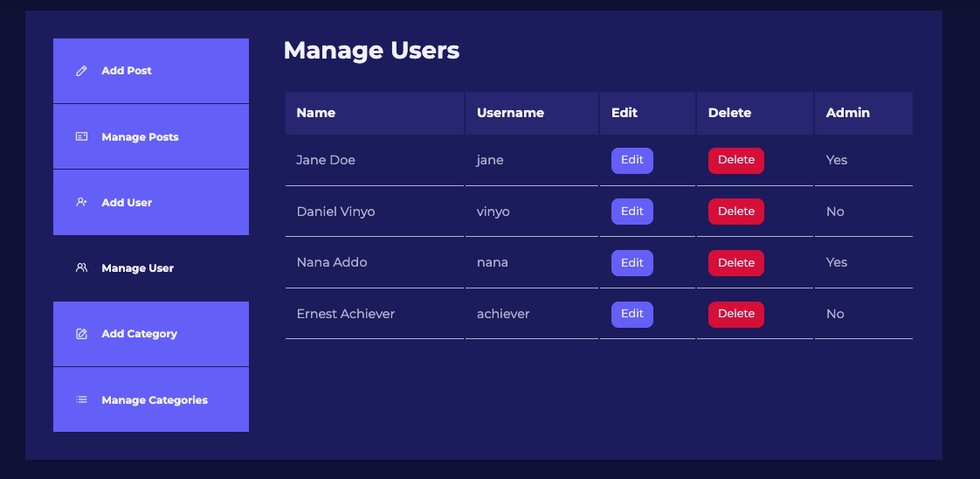Click the people icon beside Manage User
980x479 pixels.
point(81,267)
